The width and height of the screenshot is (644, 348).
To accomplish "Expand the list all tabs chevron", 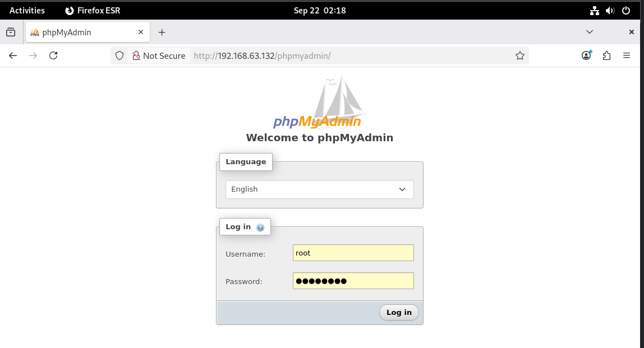I will [590, 32].
